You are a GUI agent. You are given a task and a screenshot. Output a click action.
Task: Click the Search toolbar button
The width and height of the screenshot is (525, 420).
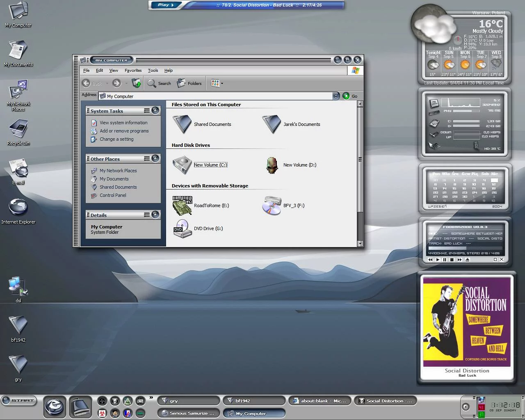tap(159, 83)
